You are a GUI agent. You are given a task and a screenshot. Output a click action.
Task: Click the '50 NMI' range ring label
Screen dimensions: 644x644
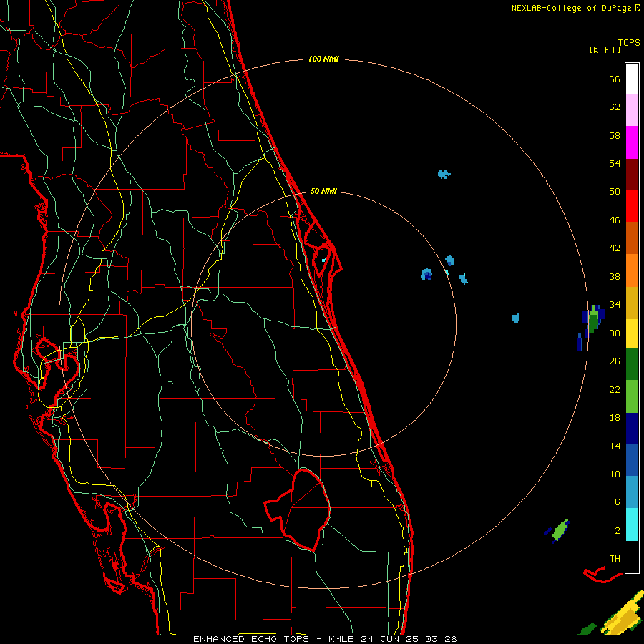323,191
